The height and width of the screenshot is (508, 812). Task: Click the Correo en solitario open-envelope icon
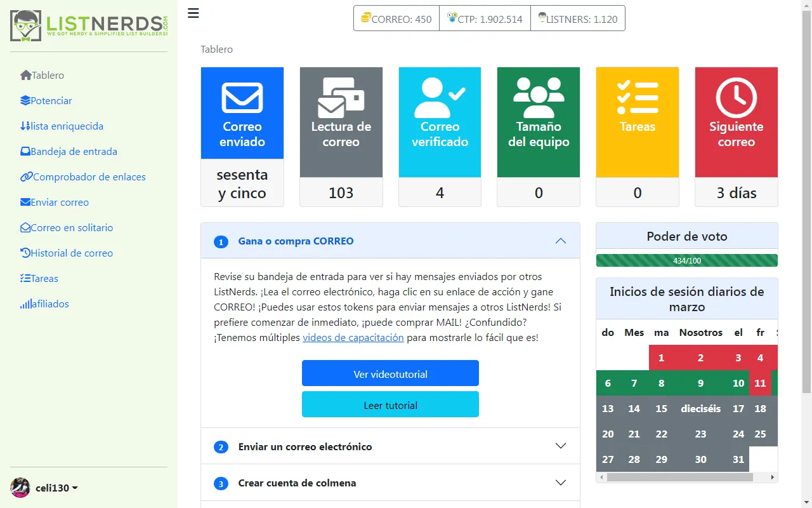[x=25, y=227]
